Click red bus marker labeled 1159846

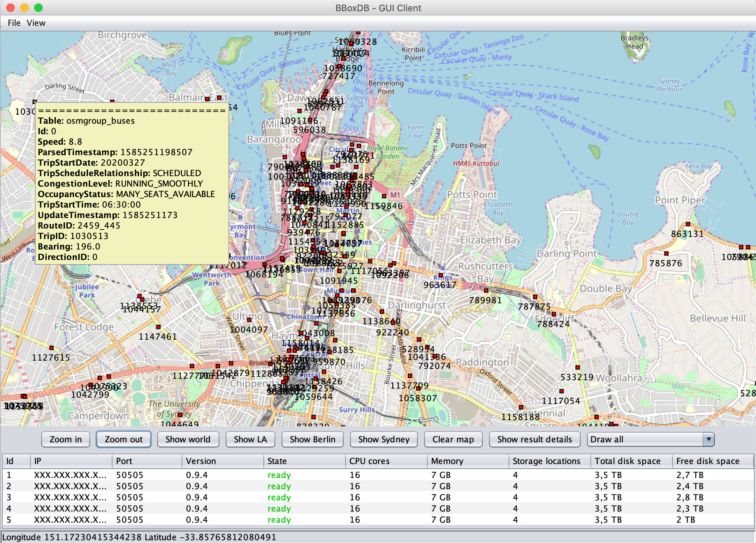[x=384, y=196]
